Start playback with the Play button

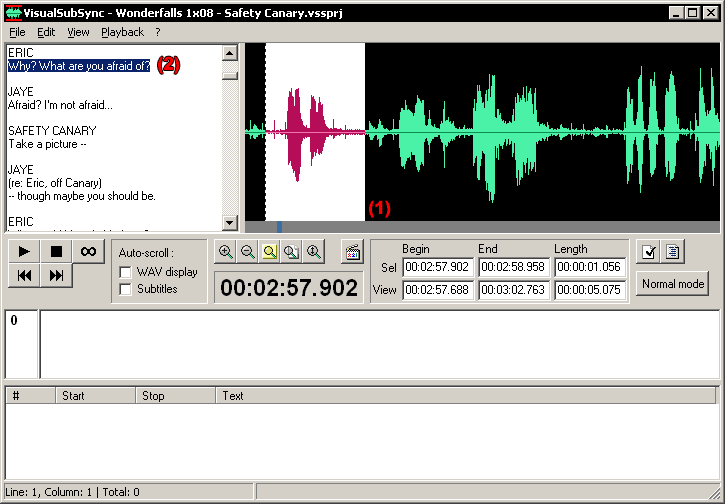point(24,252)
